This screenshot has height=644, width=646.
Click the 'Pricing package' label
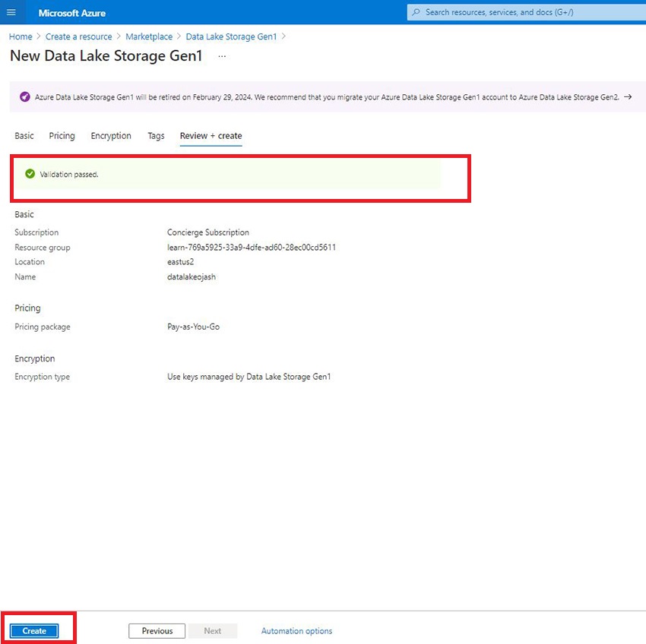[x=43, y=327]
